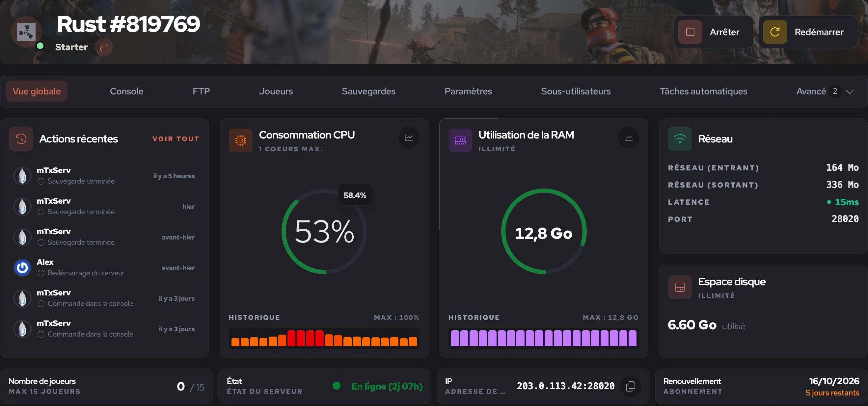Open the CPU consumption chart icon

pyautogui.click(x=409, y=137)
